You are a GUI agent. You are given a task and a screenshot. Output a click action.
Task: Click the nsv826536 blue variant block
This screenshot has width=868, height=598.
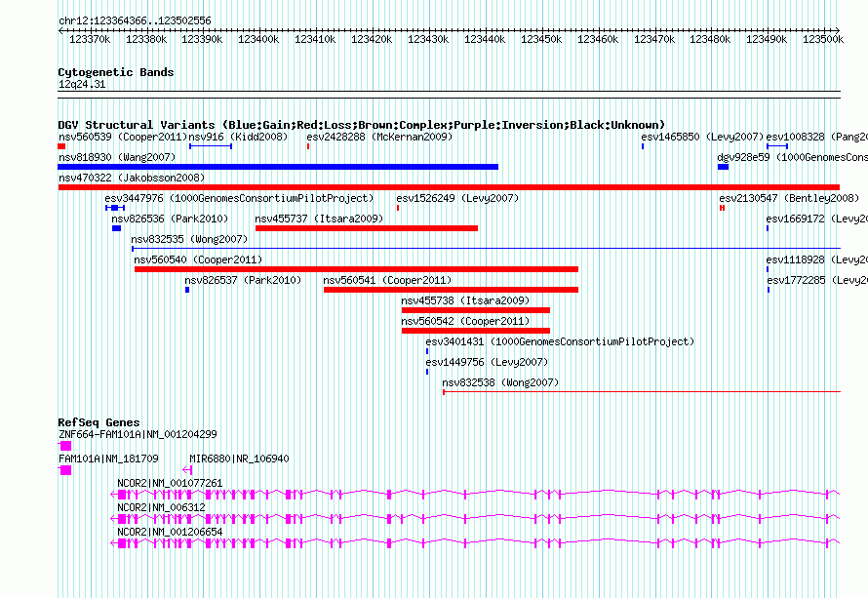click(116, 228)
